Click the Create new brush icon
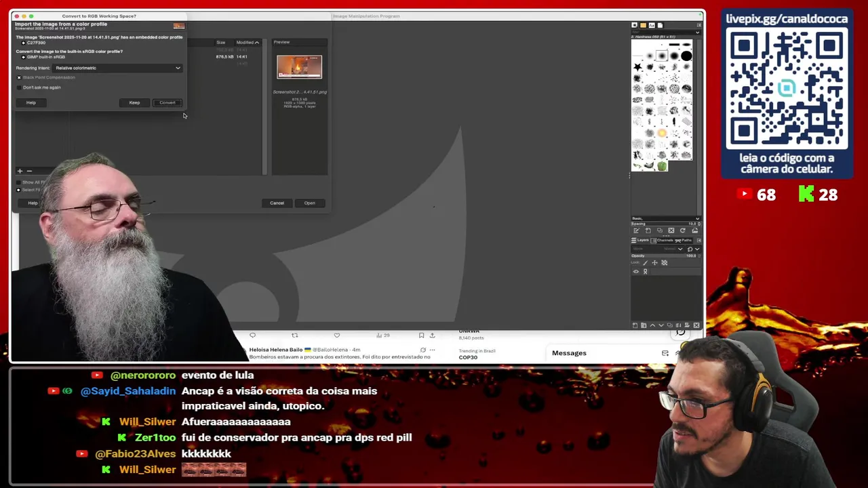The height and width of the screenshot is (488, 868). [x=648, y=230]
